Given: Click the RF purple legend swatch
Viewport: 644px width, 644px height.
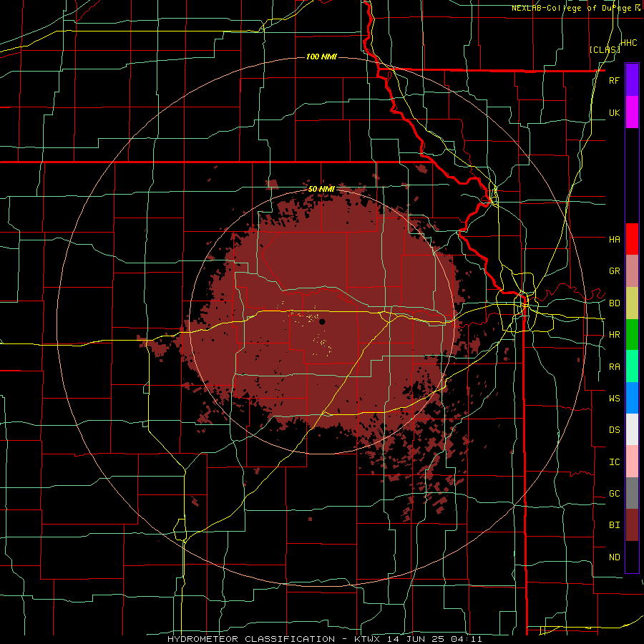Looking at the screenshot, I should (632, 80).
